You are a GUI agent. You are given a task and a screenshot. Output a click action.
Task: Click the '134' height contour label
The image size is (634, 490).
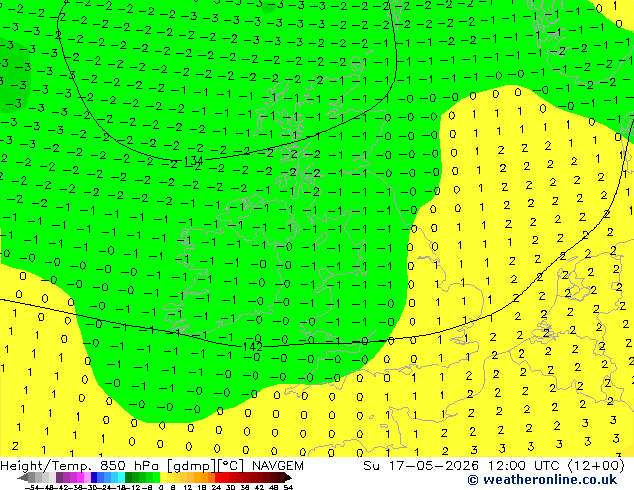pyautogui.click(x=193, y=161)
